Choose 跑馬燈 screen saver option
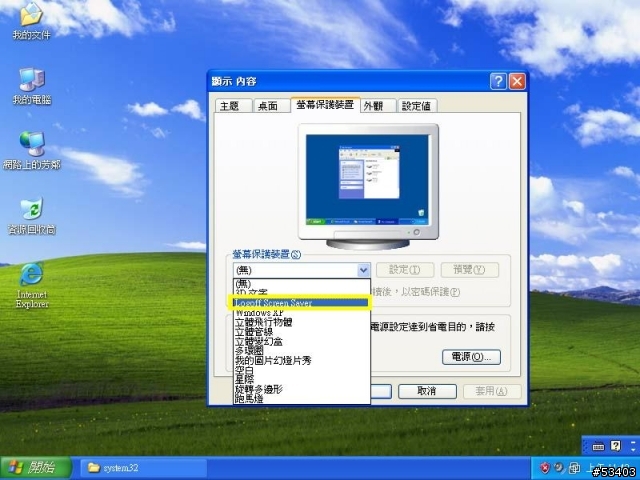 click(x=302, y=399)
